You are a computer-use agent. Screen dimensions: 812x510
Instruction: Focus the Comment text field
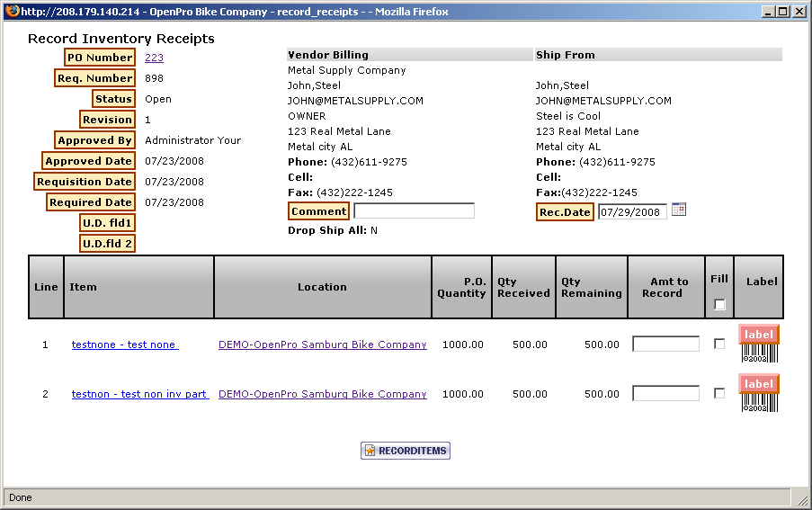pos(414,211)
